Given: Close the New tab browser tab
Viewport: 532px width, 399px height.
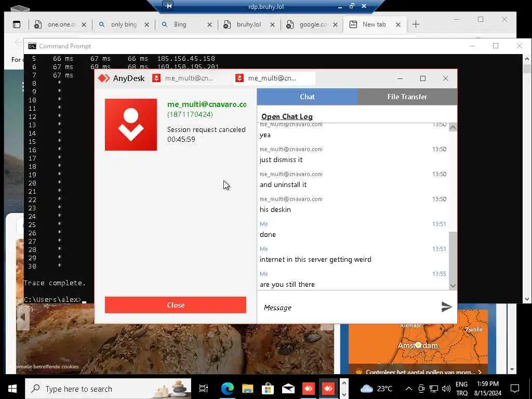Looking at the screenshot, I should pyautogui.click(x=398, y=25).
